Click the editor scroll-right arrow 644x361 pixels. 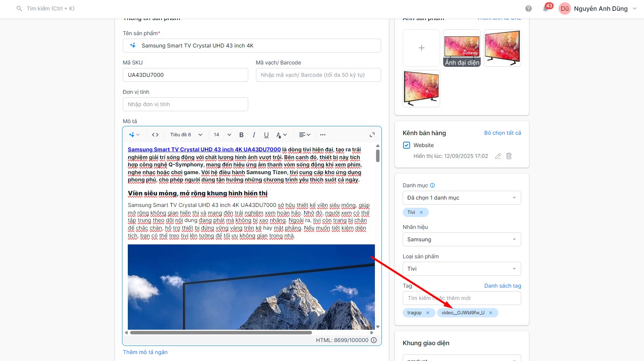[x=372, y=332]
